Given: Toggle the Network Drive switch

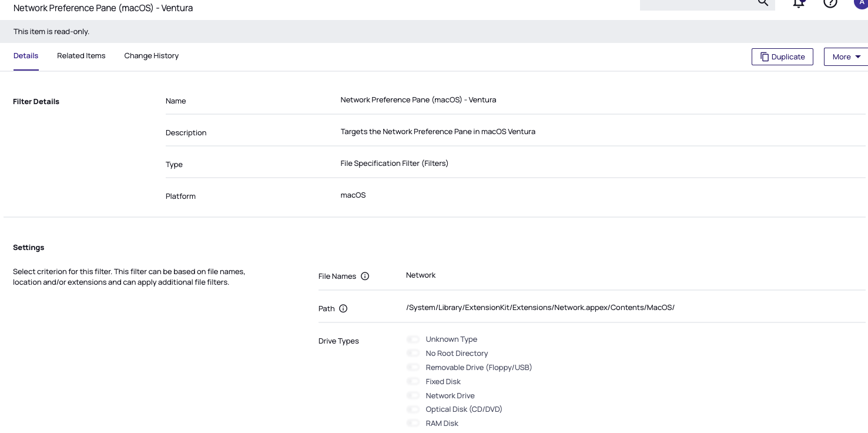Looking at the screenshot, I should pyautogui.click(x=413, y=396).
